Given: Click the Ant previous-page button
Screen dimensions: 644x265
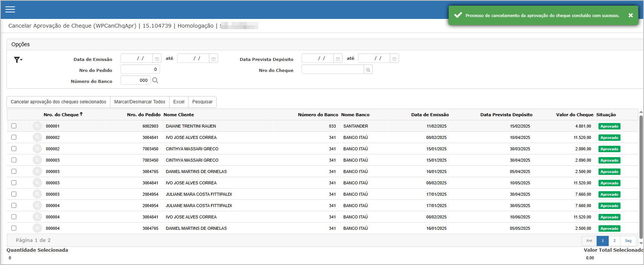Looking at the screenshot, I should pyautogui.click(x=589, y=241).
